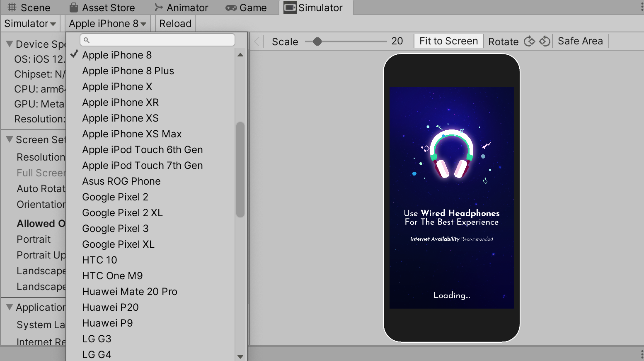Viewport: 644px width, 361px height.
Task: Click the scroll up arrow in device list
Action: (x=240, y=55)
